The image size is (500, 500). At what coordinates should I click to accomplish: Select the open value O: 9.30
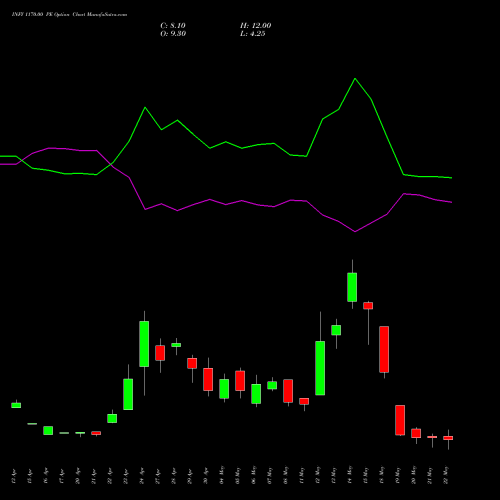173,34
